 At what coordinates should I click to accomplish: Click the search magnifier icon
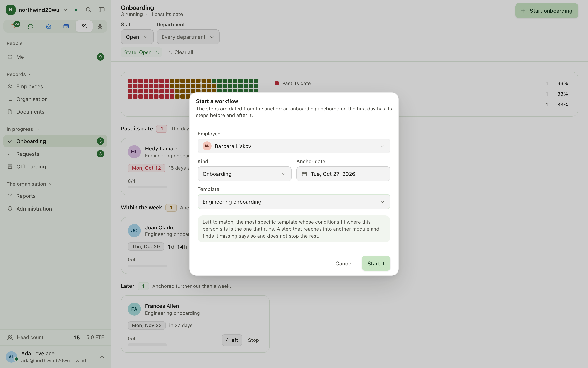tap(88, 10)
